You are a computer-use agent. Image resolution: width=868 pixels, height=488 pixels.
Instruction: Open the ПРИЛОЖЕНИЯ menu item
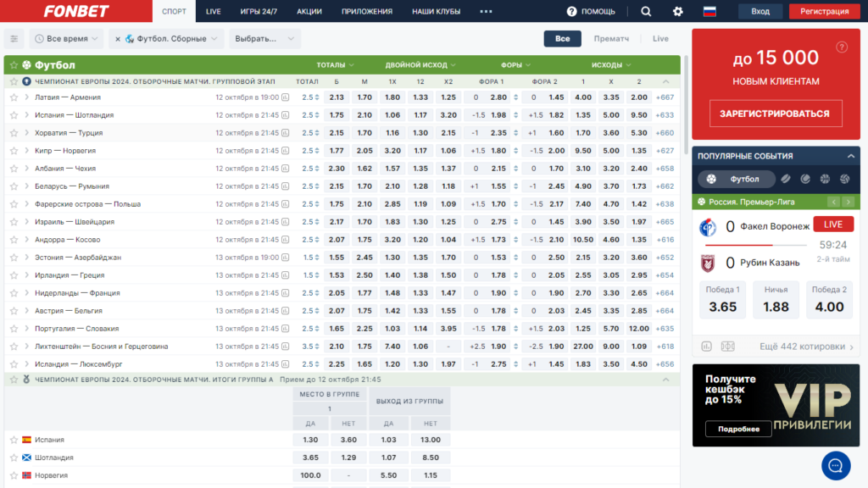click(x=367, y=11)
